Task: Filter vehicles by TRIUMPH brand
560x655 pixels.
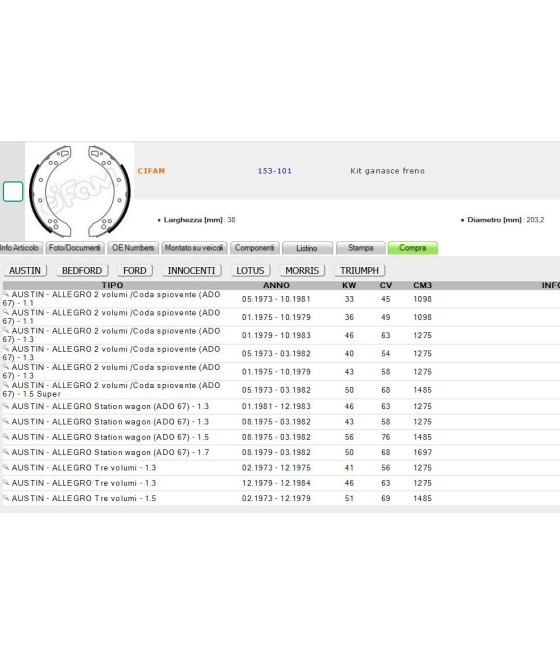Action: (x=359, y=270)
